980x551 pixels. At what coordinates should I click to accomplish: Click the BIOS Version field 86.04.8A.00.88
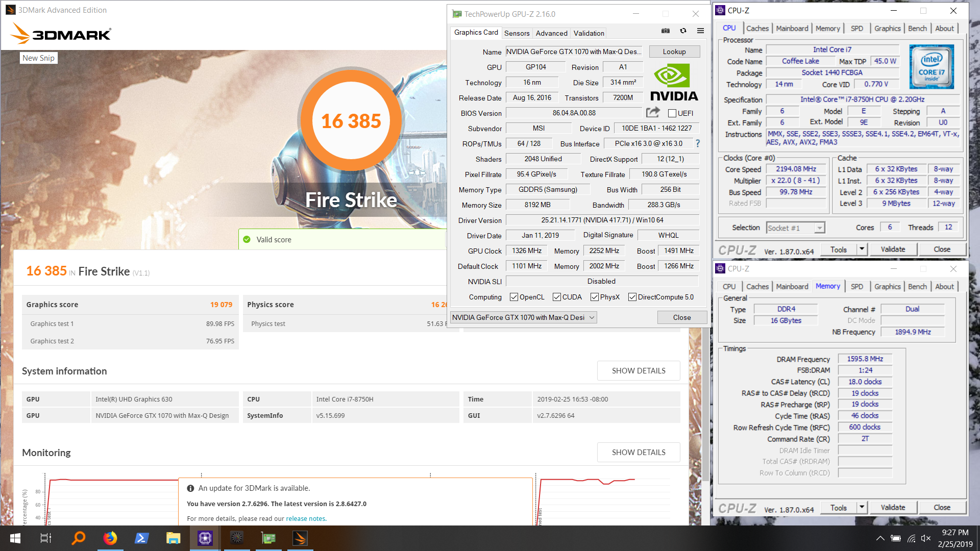pyautogui.click(x=574, y=113)
